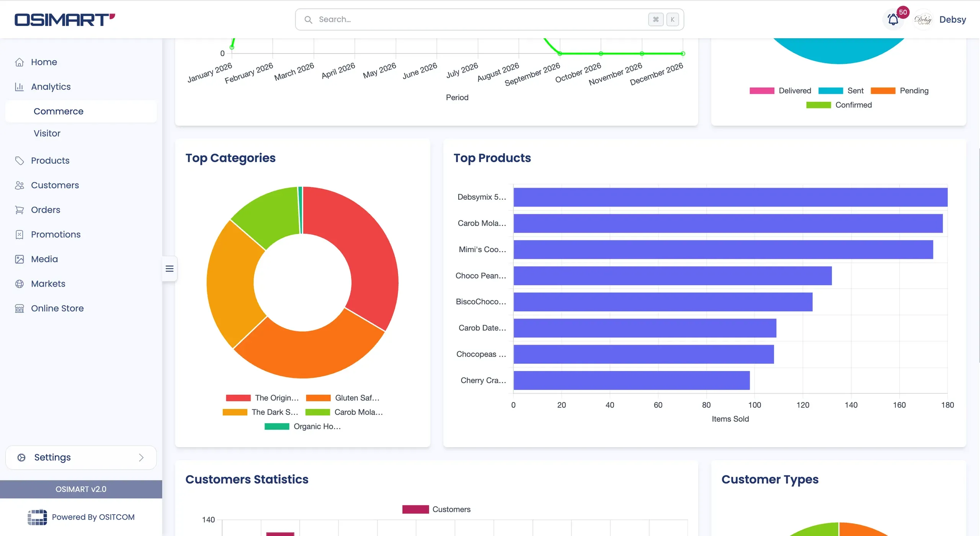Image resolution: width=980 pixels, height=536 pixels.
Task: Select the Commerce submenu item
Action: 81,111
